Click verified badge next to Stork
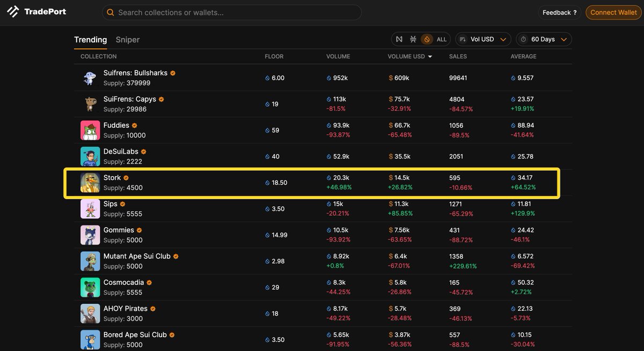 (126, 178)
